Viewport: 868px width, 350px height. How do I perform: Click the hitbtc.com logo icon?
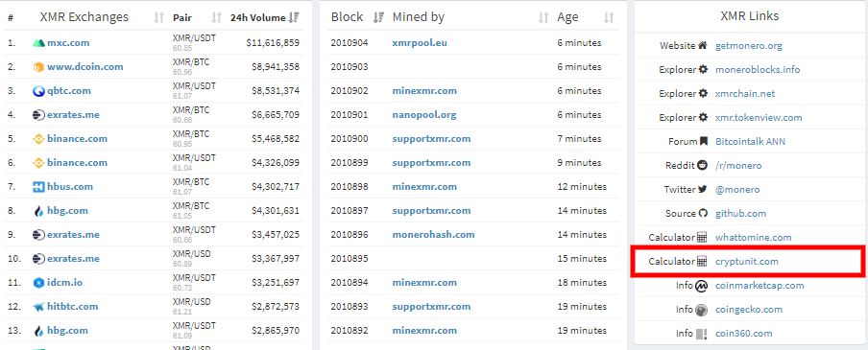point(38,307)
